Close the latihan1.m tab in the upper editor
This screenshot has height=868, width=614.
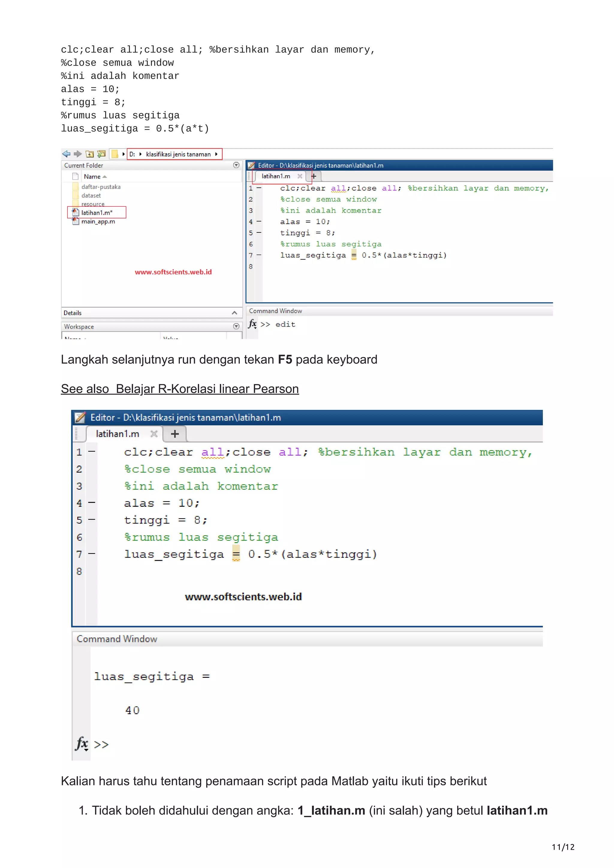pyautogui.click(x=300, y=176)
